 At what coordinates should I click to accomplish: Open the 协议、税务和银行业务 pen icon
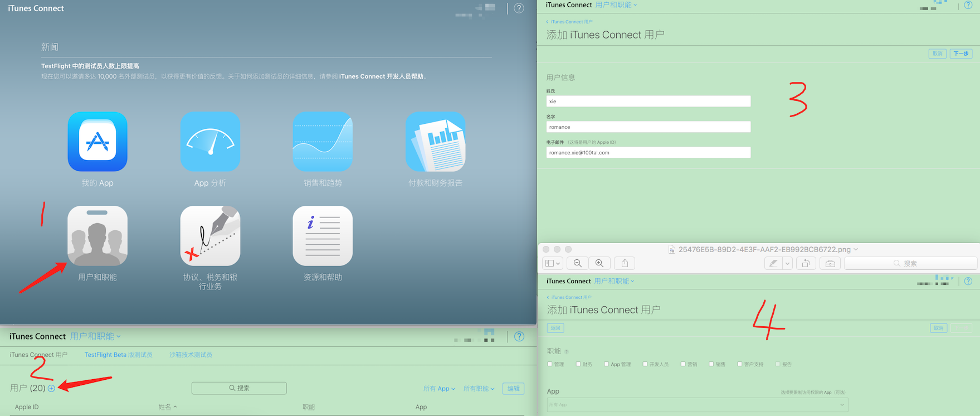click(x=210, y=236)
